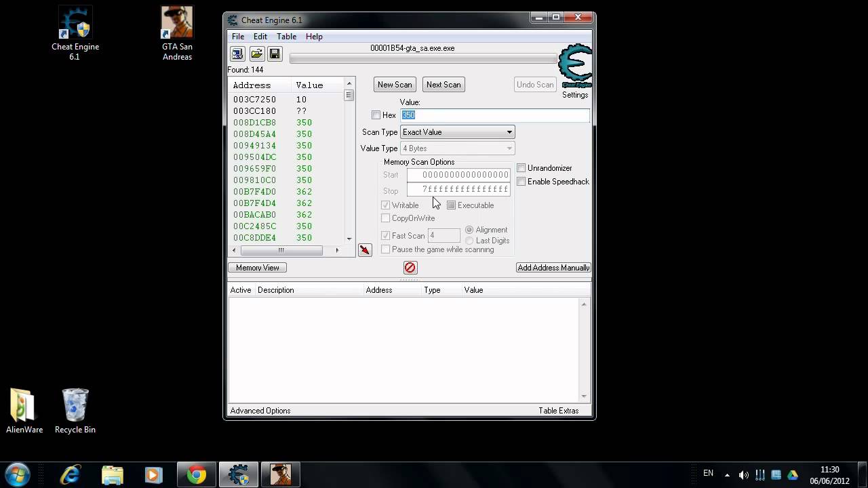868x488 pixels.
Task: Click the volume speaker tray icon
Action: pyautogui.click(x=744, y=475)
